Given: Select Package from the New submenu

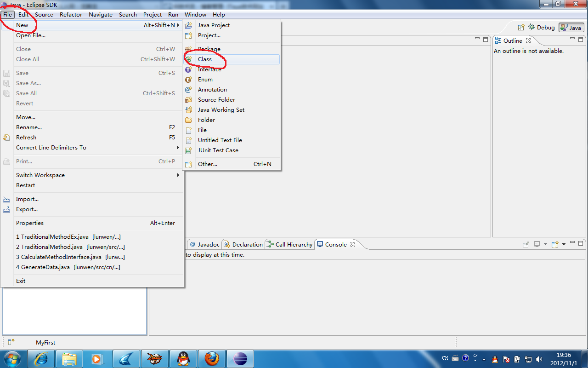Looking at the screenshot, I should coord(232,49).
